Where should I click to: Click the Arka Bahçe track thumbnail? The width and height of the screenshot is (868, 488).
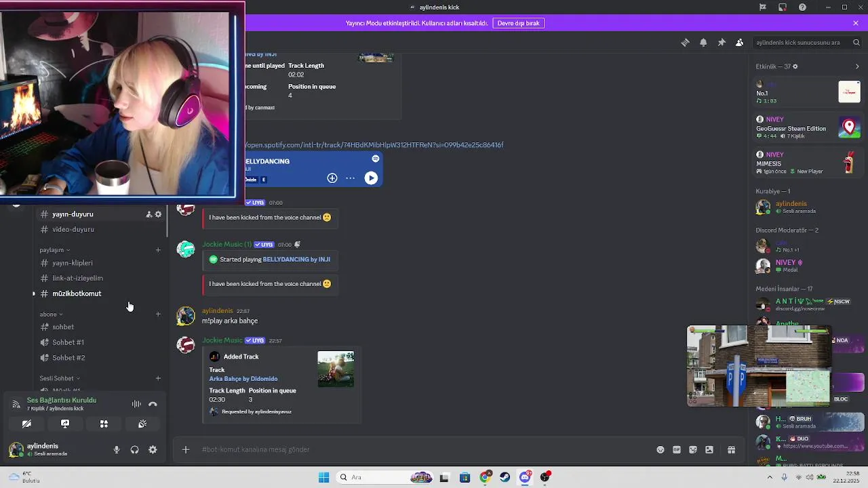(x=336, y=369)
